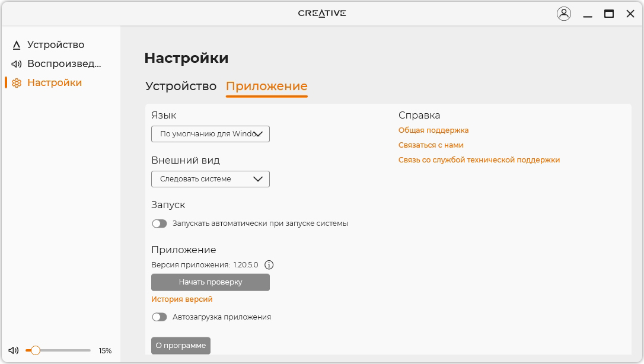Click the volume slider handle
This screenshot has height=364, width=644.
tap(36, 350)
